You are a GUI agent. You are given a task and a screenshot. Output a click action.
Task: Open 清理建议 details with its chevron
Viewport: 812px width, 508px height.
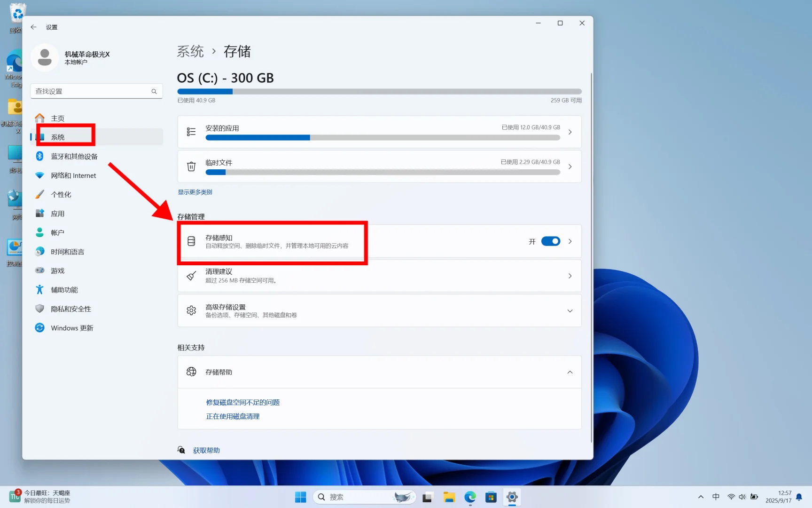pyautogui.click(x=570, y=276)
